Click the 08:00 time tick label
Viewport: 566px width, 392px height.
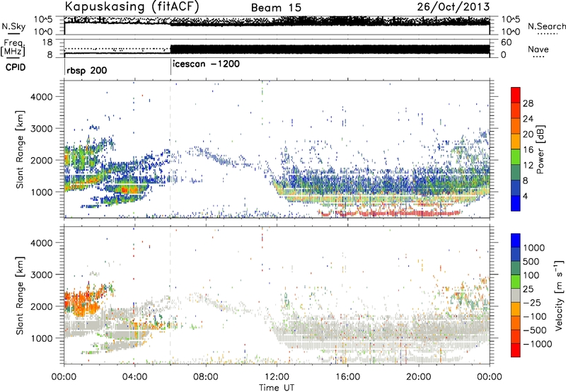tap(206, 377)
